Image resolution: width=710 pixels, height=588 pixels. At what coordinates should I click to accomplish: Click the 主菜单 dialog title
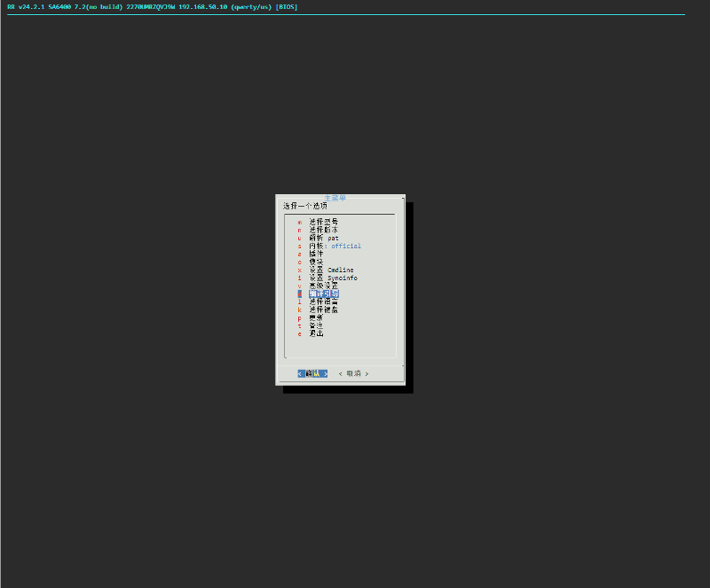(x=335, y=198)
